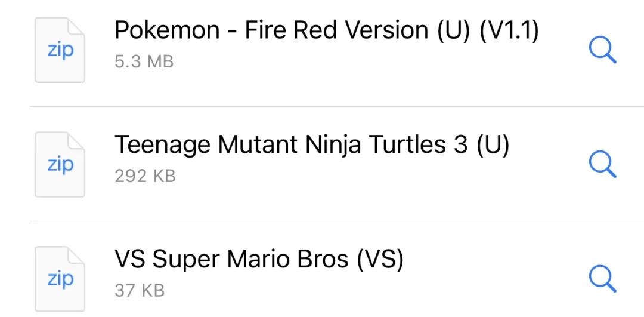Preview Pokemon Fire Red with the magnifier icon
The height and width of the screenshot is (317, 644).
click(602, 50)
